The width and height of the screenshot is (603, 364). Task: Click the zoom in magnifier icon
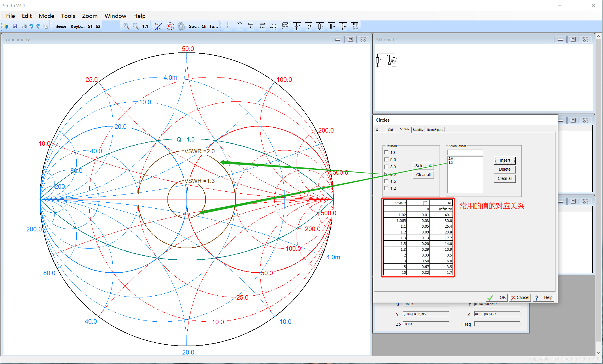pyautogui.click(x=126, y=26)
